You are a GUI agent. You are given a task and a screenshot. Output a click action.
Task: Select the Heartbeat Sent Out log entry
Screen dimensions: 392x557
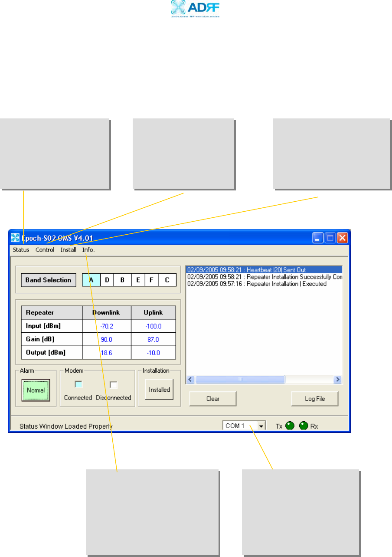[x=264, y=270]
